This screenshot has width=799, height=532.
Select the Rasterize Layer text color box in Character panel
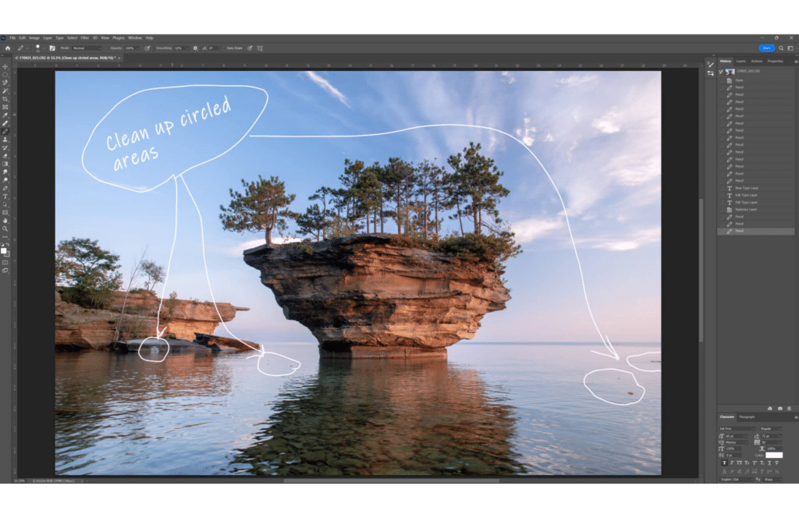tap(773, 455)
